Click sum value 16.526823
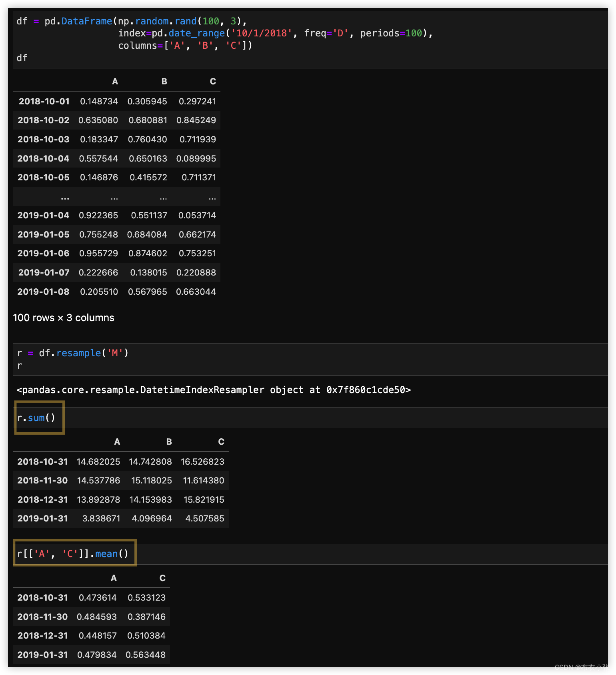Viewport: 616px width, 675px height. (x=203, y=462)
